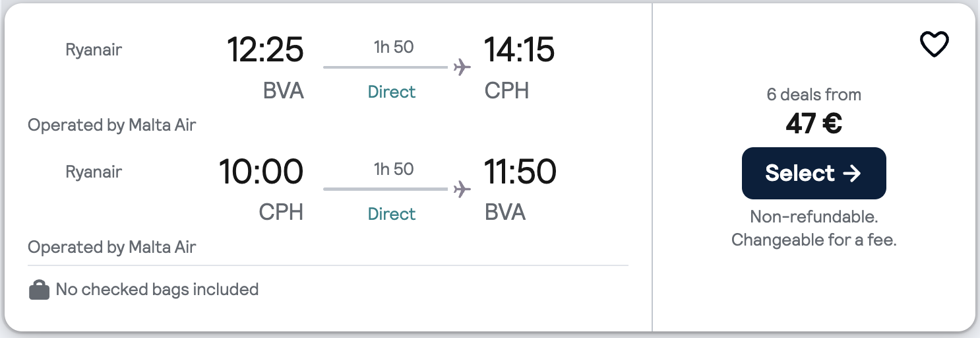The width and height of the screenshot is (980, 338).
Task: Click the outbound Ryanair airline name
Action: tap(94, 50)
